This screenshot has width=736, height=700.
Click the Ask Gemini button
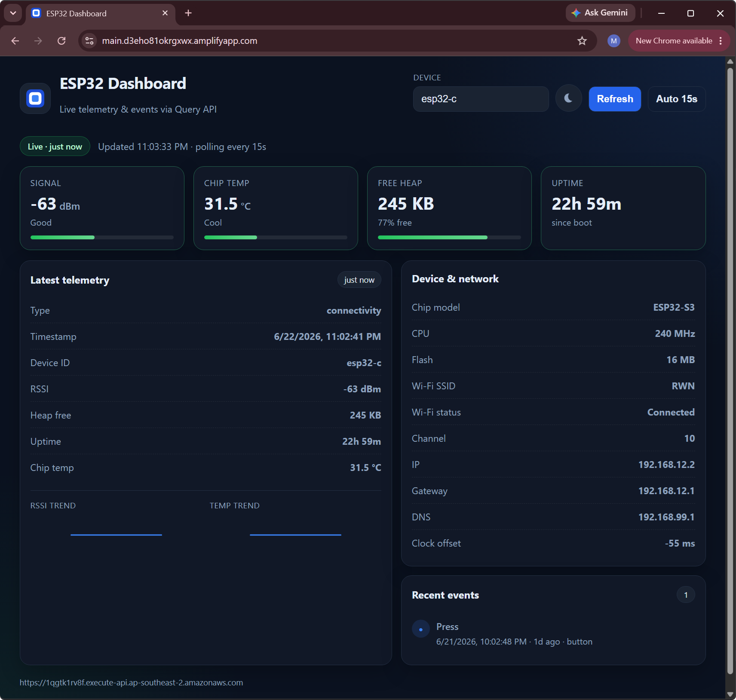pyautogui.click(x=600, y=13)
